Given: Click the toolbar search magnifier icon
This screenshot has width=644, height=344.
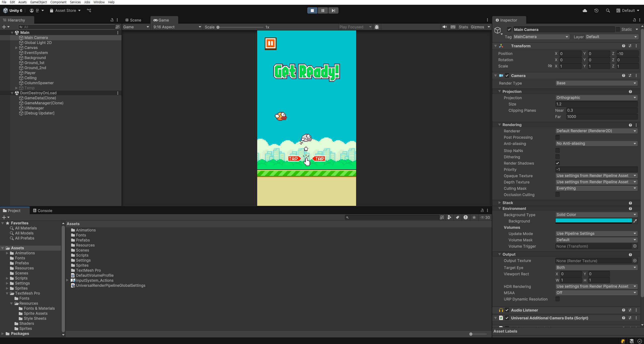Looking at the screenshot, I should [608, 11].
